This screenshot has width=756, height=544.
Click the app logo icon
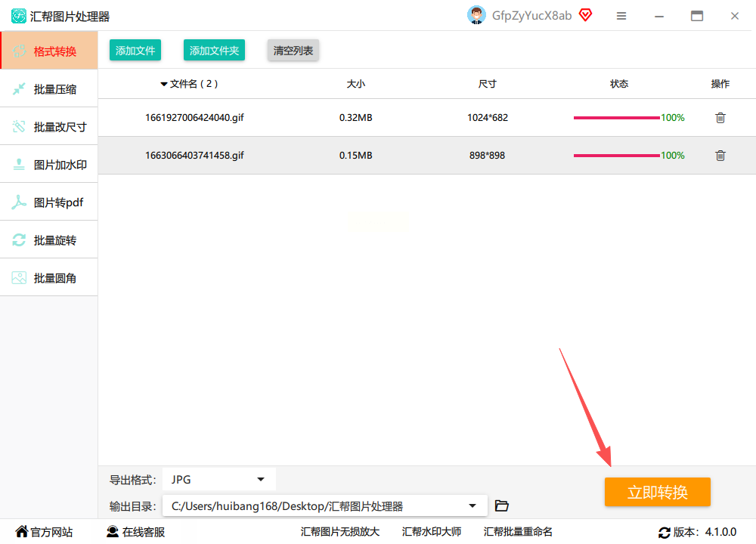[19, 16]
